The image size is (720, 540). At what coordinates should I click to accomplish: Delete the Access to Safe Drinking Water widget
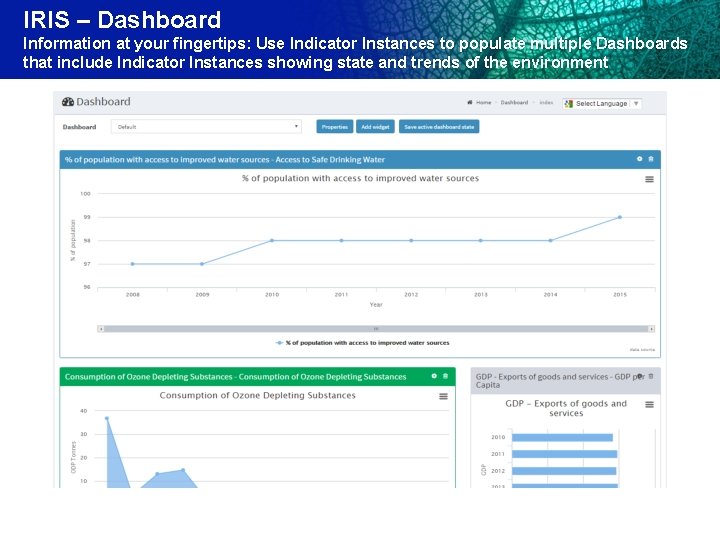(x=651, y=159)
